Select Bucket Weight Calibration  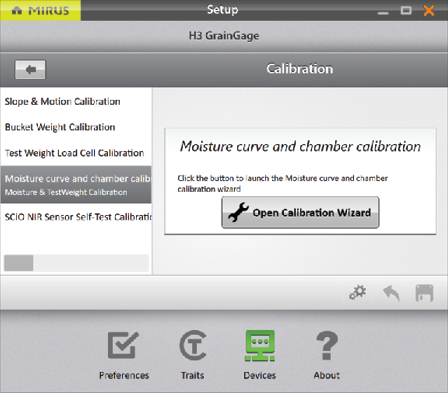76,127
